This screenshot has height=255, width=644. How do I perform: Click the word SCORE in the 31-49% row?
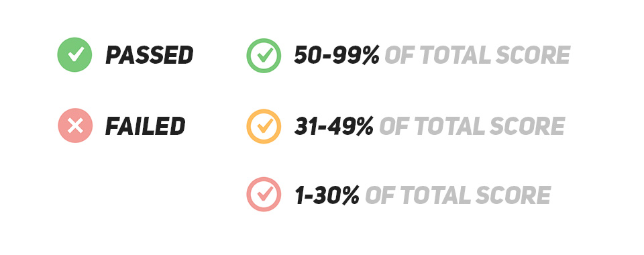528,126
